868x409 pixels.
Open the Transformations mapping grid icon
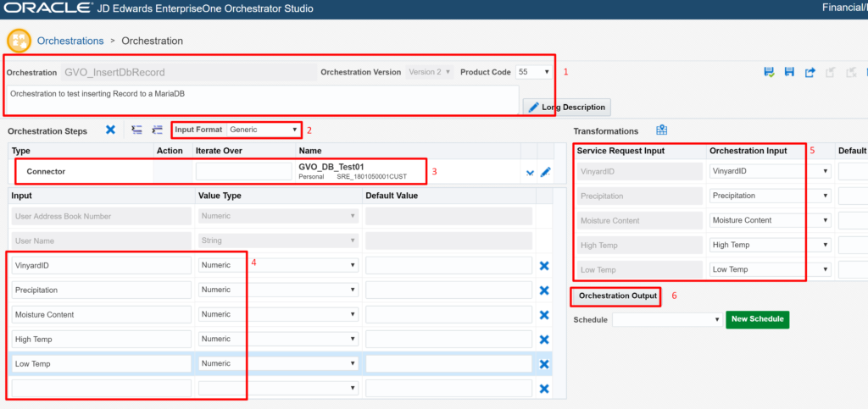click(661, 130)
